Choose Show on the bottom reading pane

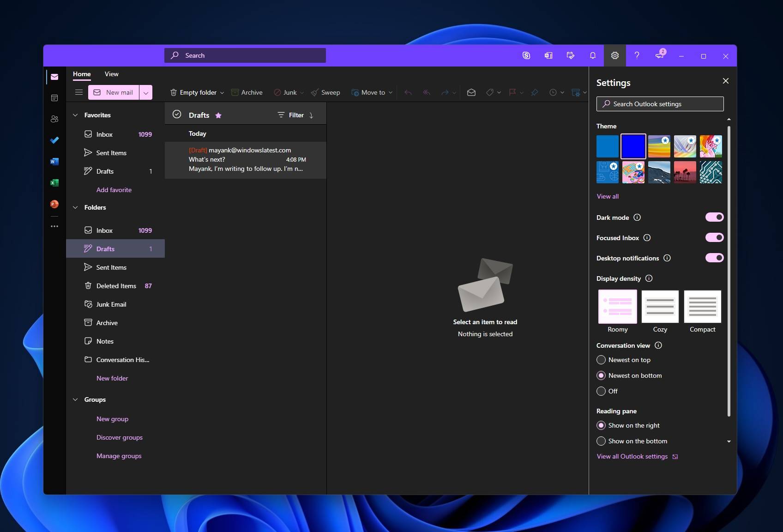pos(601,441)
